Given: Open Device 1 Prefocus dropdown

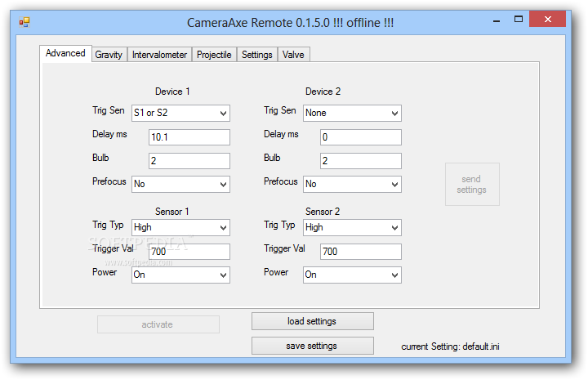Looking at the screenshot, I should (x=180, y=184).
